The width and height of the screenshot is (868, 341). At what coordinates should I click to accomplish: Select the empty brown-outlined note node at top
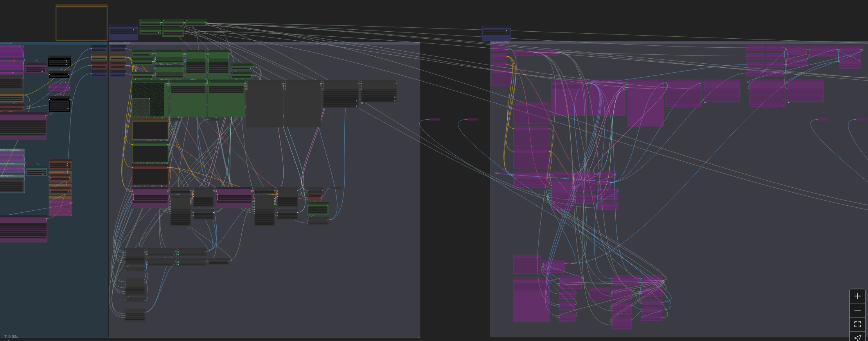pyautogui.click(x=81, y=23)
